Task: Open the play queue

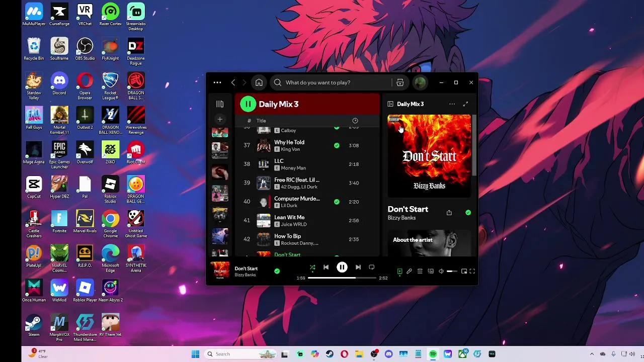Action: coord(420,271)
